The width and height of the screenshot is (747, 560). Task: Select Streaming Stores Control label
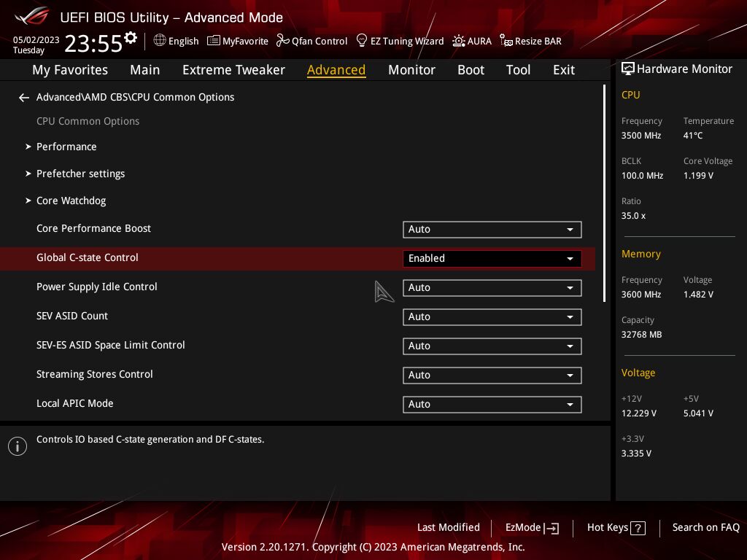(x=94, y=374)
